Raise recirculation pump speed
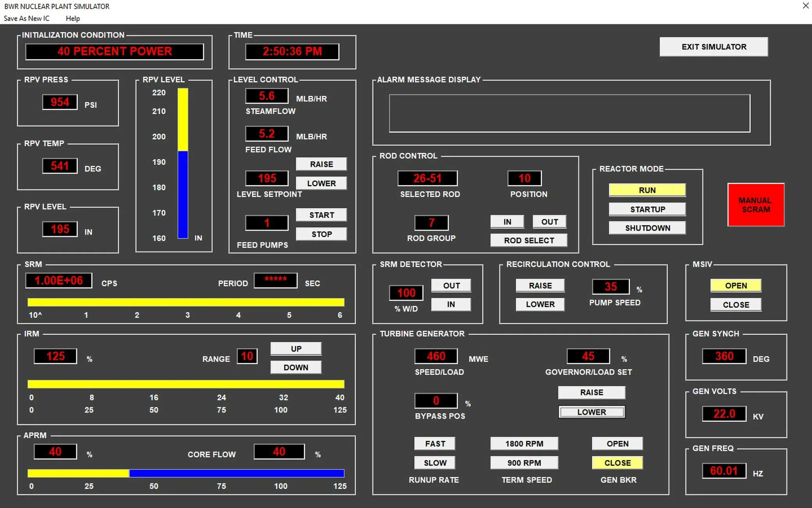The height and width of the screenshot is (508, 812). [540, 285]
